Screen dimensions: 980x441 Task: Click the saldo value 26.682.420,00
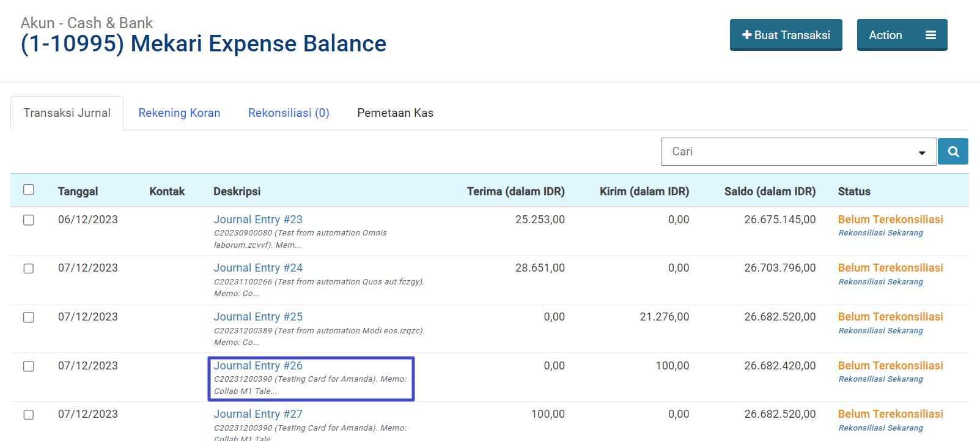[x=779, y=366]
